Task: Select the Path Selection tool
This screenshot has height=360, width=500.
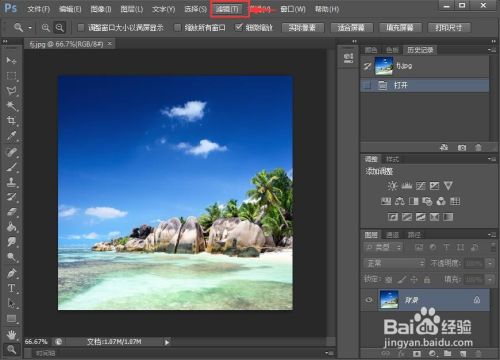Action: 11,303
